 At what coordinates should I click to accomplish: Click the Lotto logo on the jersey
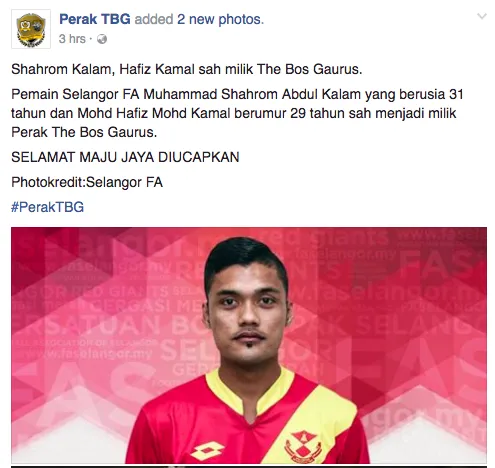pyautogui.click(x=207, y=452)
